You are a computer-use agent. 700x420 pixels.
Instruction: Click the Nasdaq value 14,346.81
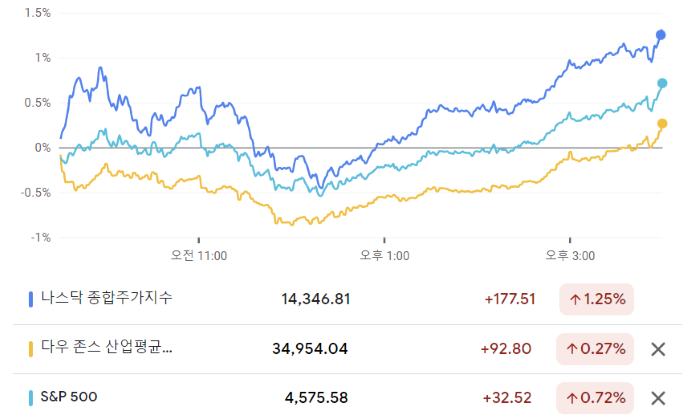(316, 298)
